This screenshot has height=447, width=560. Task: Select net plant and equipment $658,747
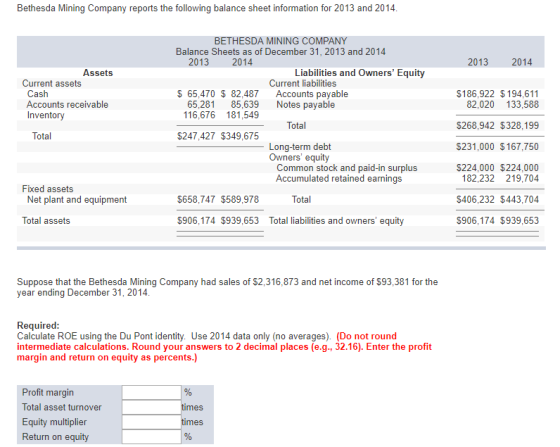click(x=196, y=199)
